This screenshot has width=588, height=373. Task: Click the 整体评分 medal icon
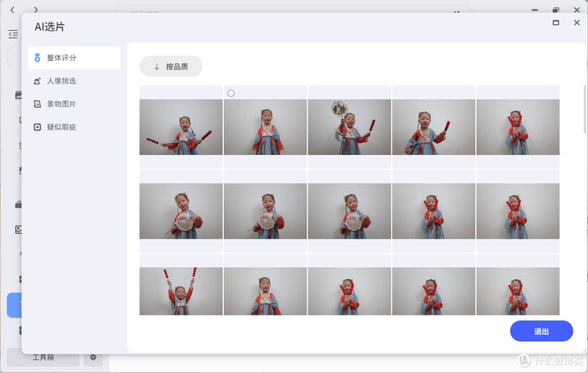37,58
